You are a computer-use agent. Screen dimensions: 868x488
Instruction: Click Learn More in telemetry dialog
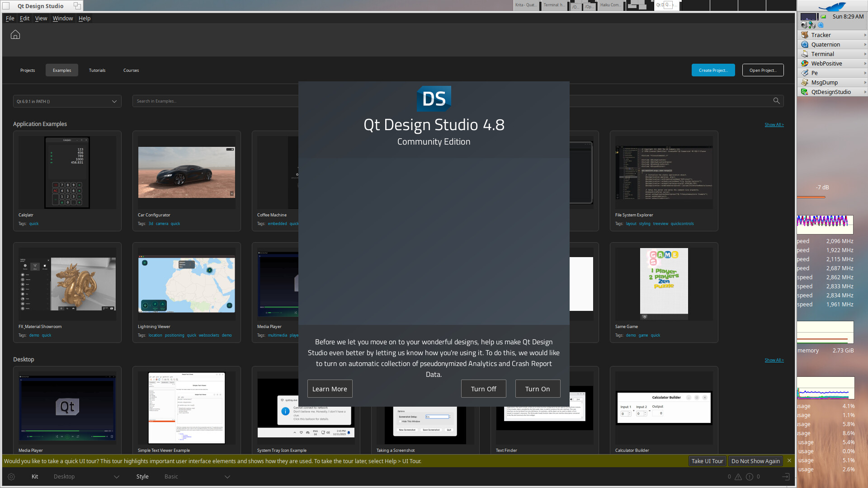tap(330, 389)
